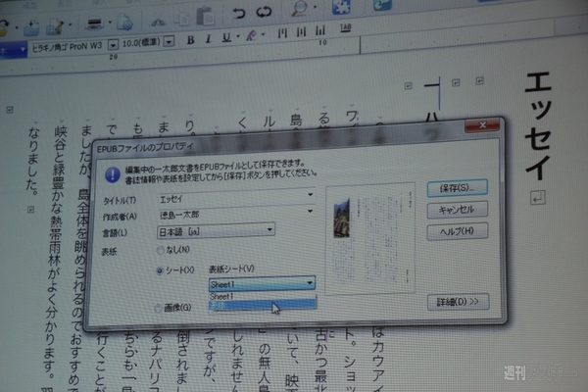The height and width of the screenshot is (392, 588).
Task: Select the なし(N) cover option
Action: point(173,250)
